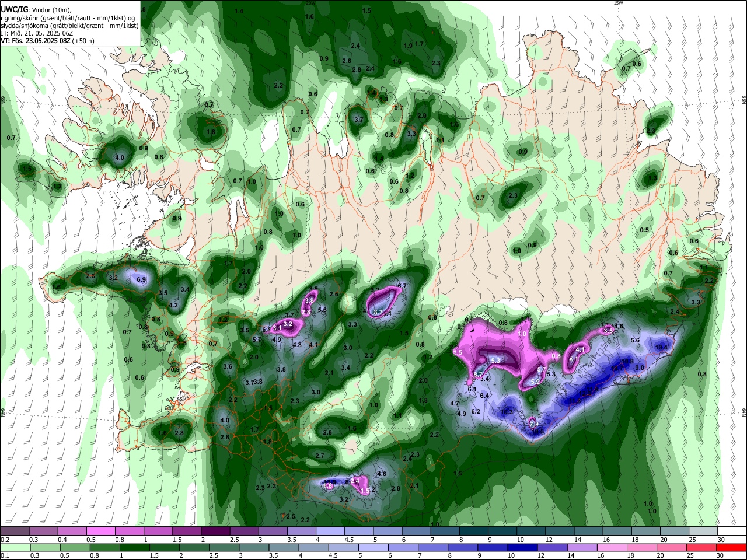Select the red 30 swatch in rain legend

tap(731, 548)
